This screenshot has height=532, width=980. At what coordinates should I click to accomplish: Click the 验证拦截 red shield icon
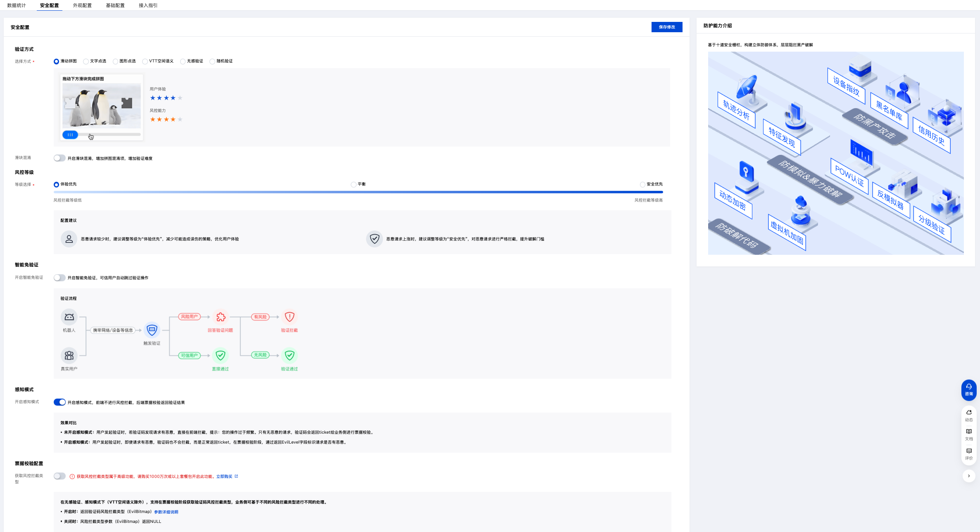tap(289, 317)
